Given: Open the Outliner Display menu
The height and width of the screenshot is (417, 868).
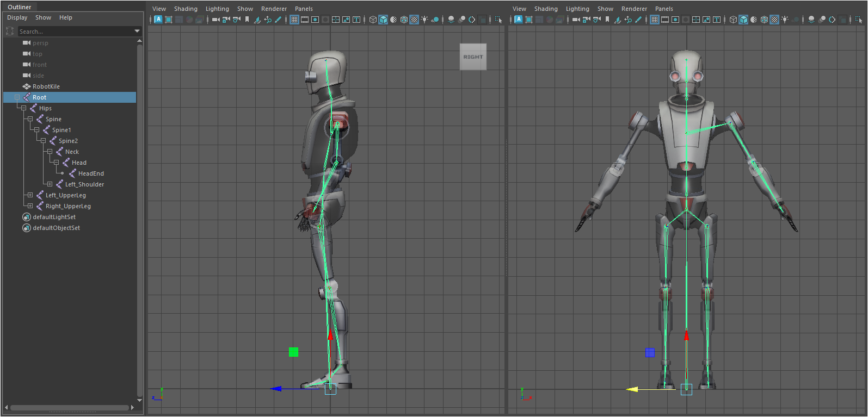Looking at the screenshot, I should point(17,17).
